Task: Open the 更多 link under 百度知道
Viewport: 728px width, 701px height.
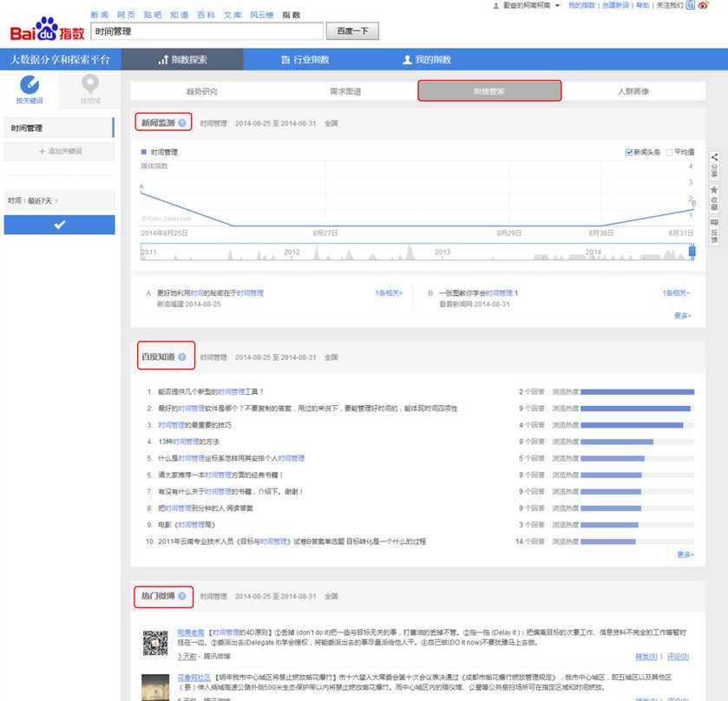Action: pyautogui.click(x=685, y=552)
